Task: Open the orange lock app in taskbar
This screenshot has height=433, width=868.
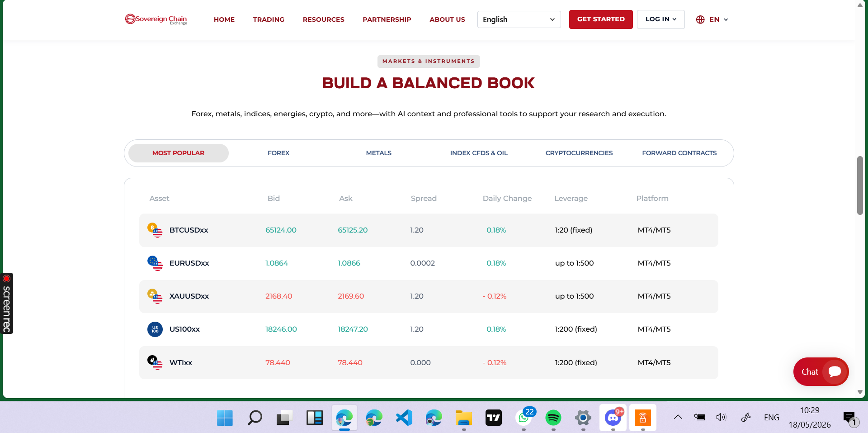Action: click(x=643, y=418)
